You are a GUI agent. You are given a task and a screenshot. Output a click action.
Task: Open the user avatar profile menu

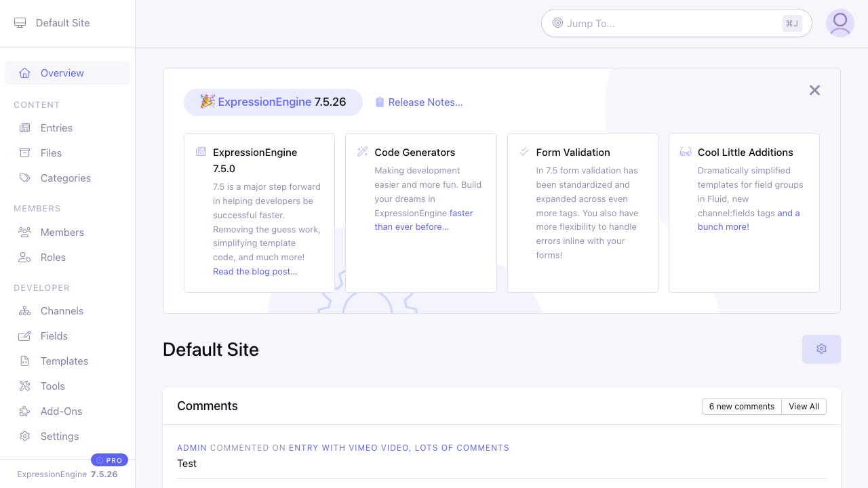[840, 23]
